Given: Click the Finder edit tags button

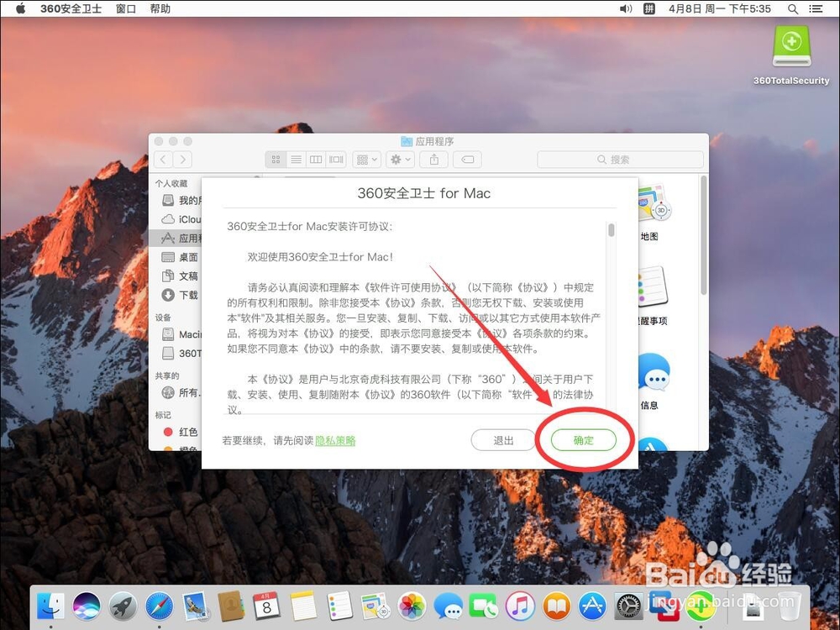Looking at the screenshot, I should [467, 159].
